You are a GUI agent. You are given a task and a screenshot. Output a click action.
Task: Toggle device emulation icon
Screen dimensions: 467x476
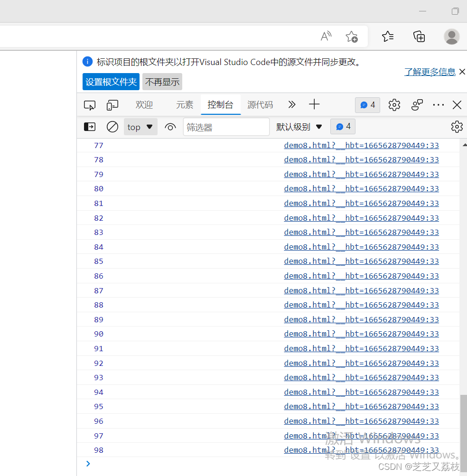coord(112,105)
